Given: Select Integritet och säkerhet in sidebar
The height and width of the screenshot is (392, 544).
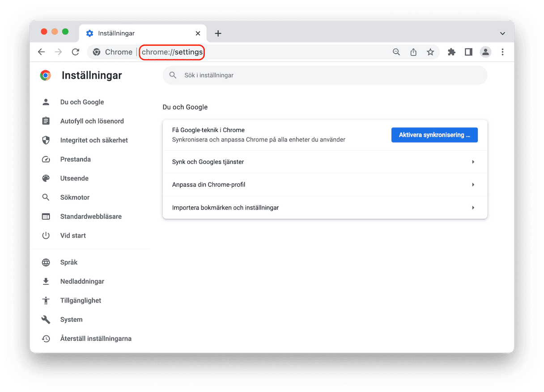Looking at the screenshot, I should pyautogui.click(x=94, y=140).
